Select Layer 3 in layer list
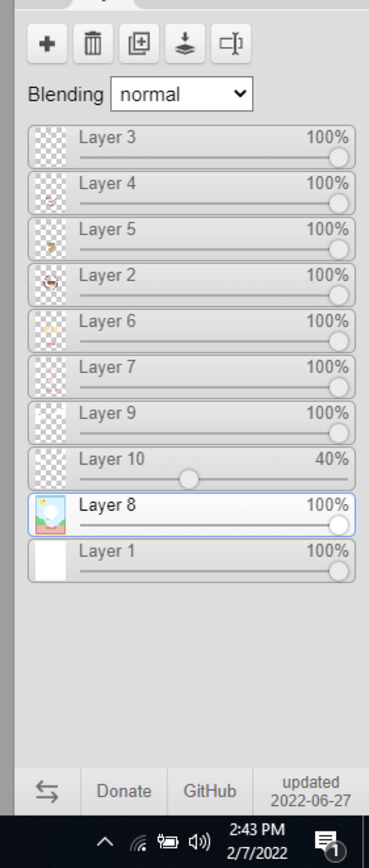Viewport: 369px width, 868px height. [192, 147]
